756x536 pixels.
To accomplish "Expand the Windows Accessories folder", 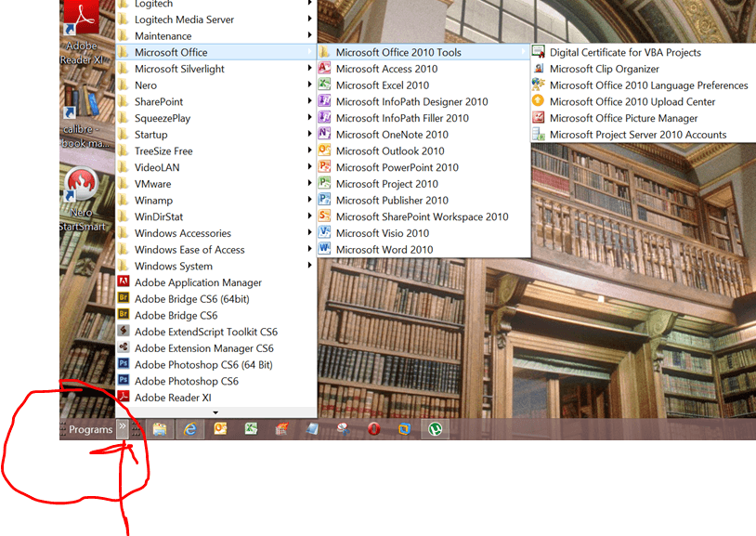I will (182, 233).
